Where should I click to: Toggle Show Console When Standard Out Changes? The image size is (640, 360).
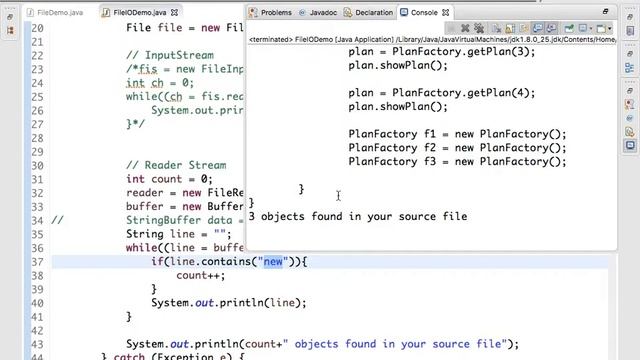(538, 28)
